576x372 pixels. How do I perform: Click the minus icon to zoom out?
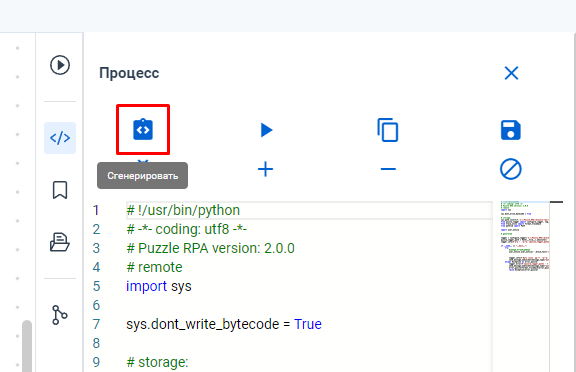click(388, 169)
